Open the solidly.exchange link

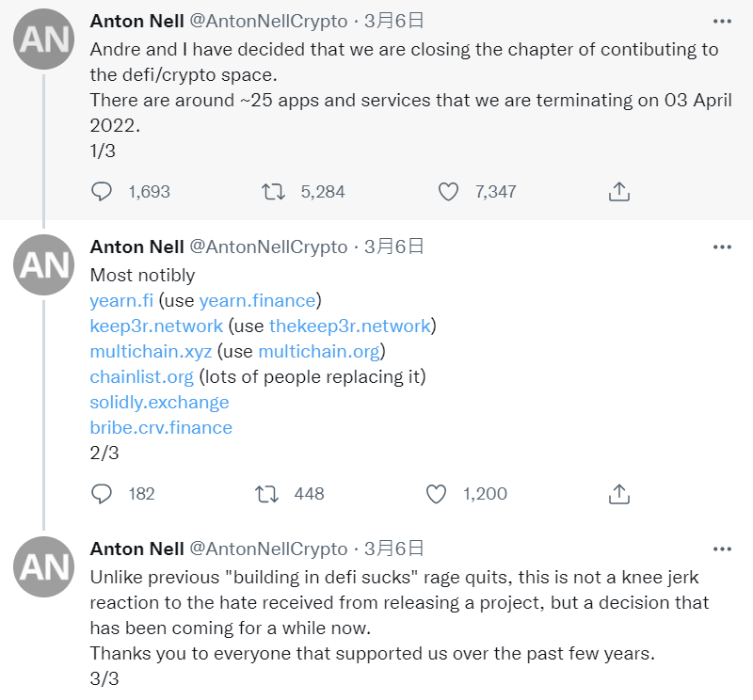click(x=159, y=403)
